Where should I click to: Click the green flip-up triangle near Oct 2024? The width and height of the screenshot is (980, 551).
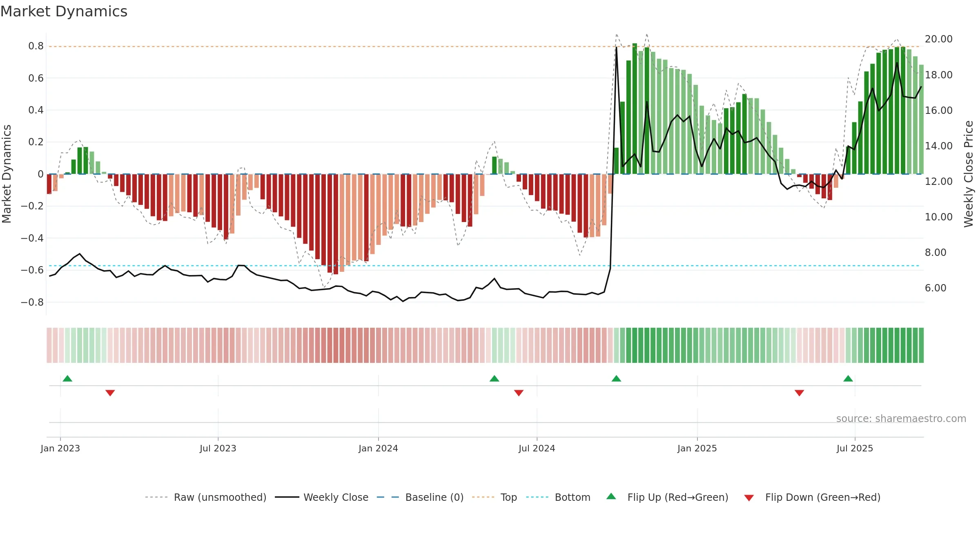617,378
